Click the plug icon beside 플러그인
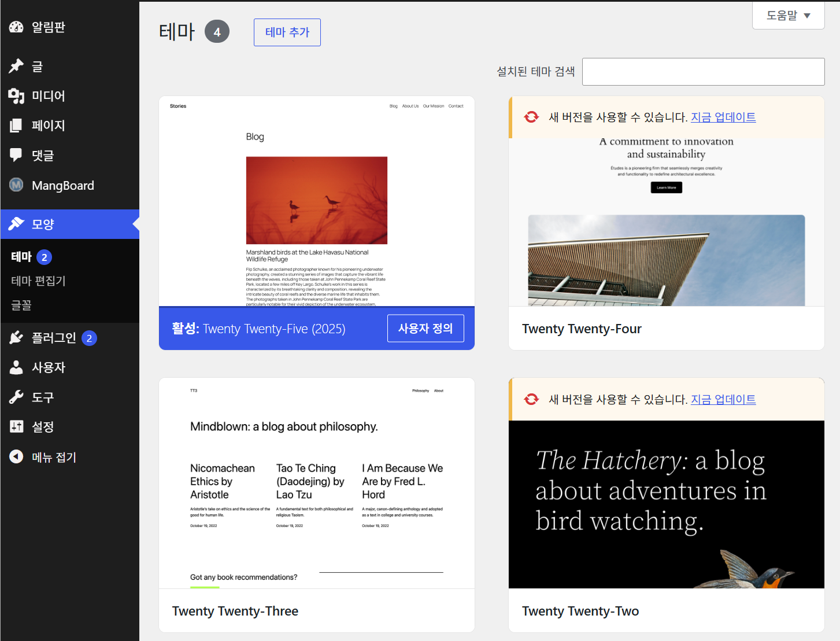 [x=16, y=338]
